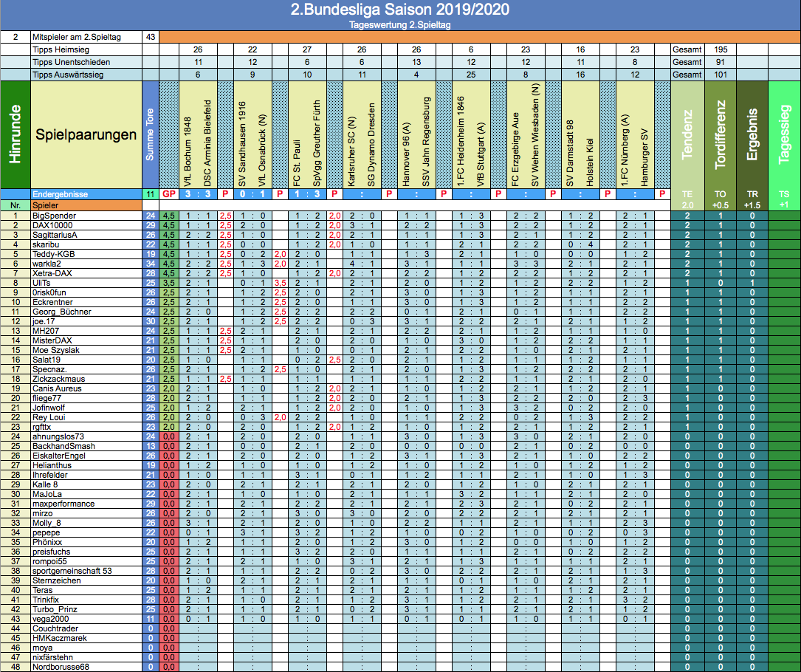Click the "VfL Bochum 1848" column header
Screen dimensions: 801x672
(x=188, y=151)
